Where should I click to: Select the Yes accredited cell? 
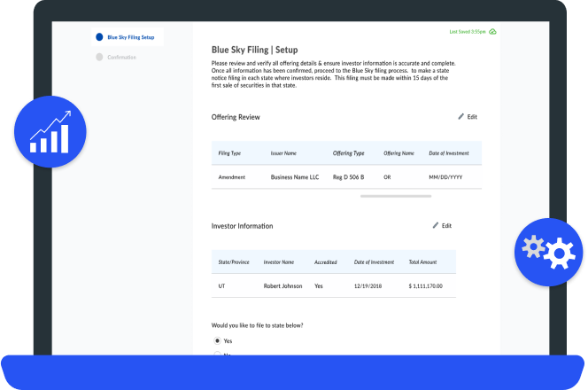point(319,286)
